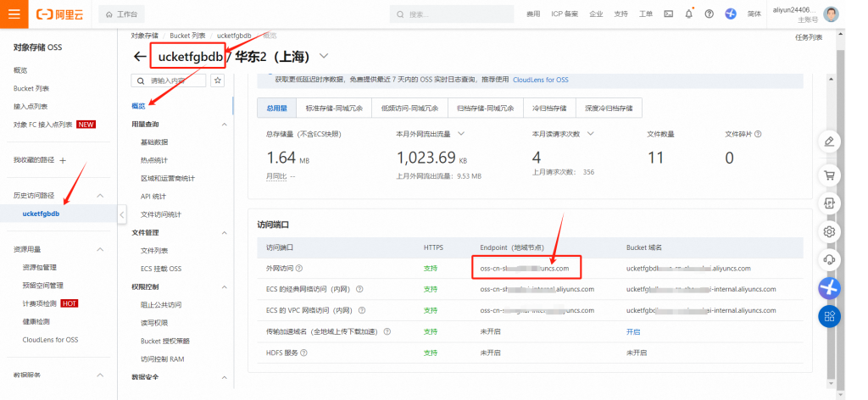Open API 统计
This screenshot has width=868, height=400.
click(153, 197)
